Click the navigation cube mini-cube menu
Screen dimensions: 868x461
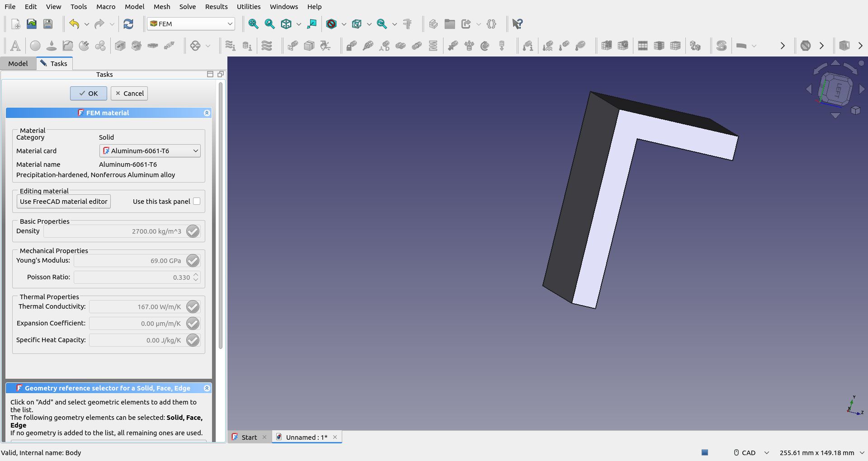click(x=855, y=110)
